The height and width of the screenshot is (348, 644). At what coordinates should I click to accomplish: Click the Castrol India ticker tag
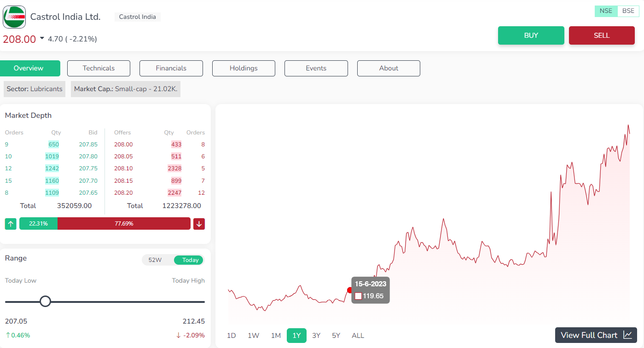coord(138,17)
